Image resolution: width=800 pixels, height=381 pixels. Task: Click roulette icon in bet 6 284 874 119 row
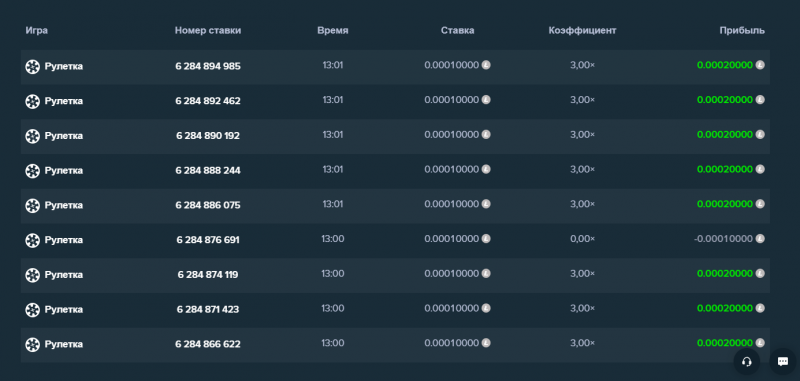pos(33,275)
